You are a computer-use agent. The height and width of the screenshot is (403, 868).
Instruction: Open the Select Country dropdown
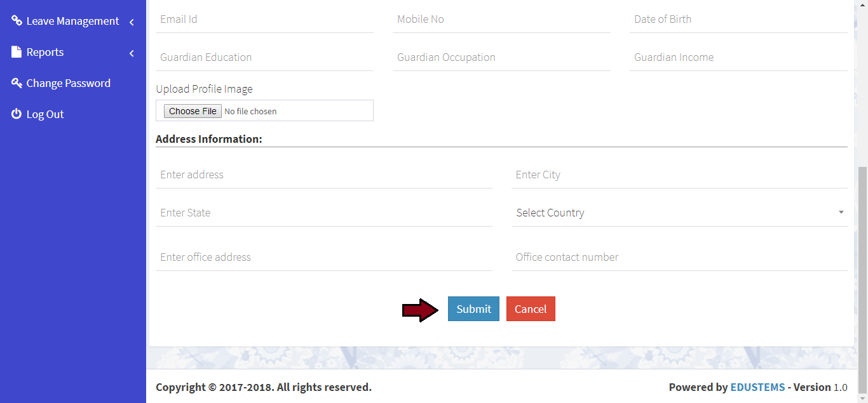click(679, 213)
